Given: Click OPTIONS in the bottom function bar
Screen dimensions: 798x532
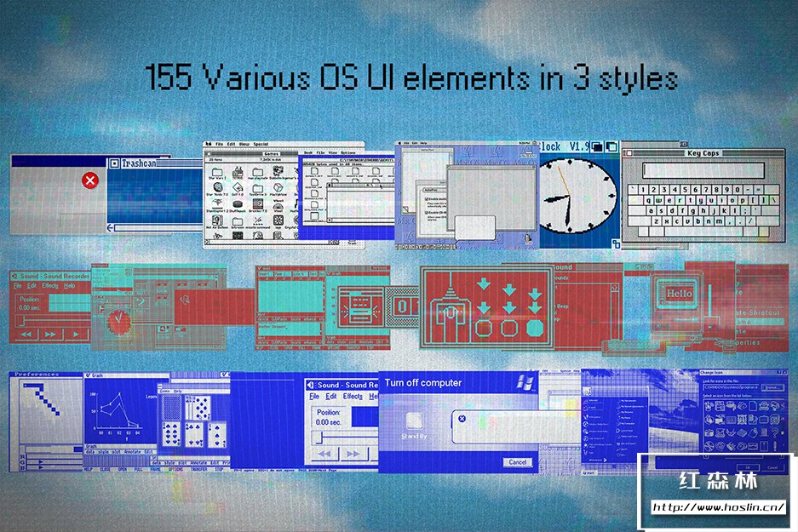Looking at the screenshot, I should click(x=175, y=469).
